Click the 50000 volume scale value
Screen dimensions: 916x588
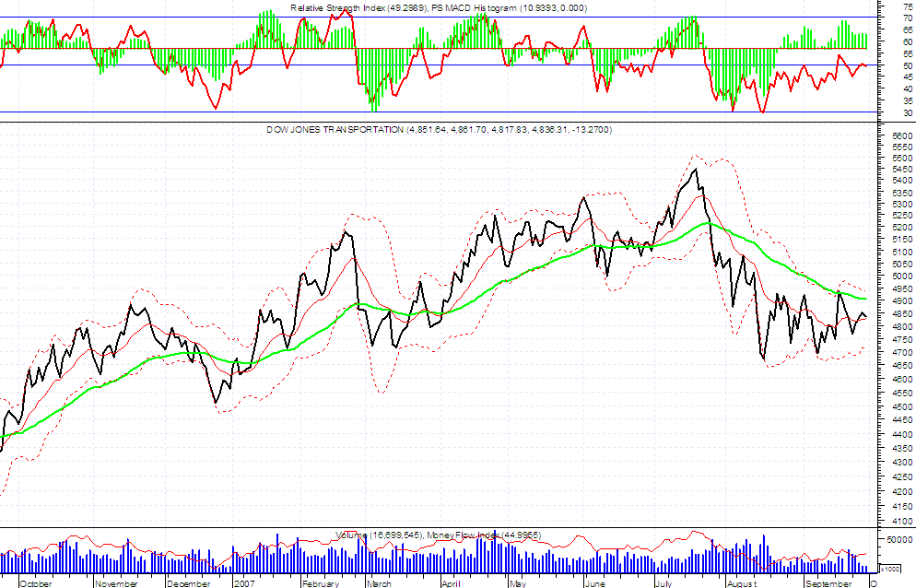(900, 539)
